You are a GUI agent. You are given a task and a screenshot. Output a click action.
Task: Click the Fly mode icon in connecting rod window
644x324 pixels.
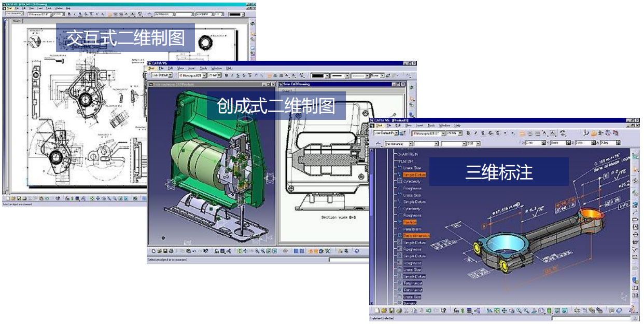point(488,311)
